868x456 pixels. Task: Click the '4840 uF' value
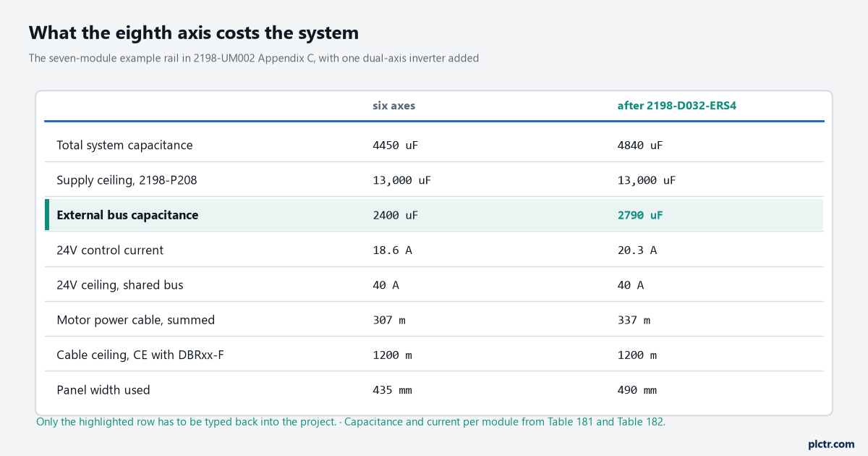(640, 145)
